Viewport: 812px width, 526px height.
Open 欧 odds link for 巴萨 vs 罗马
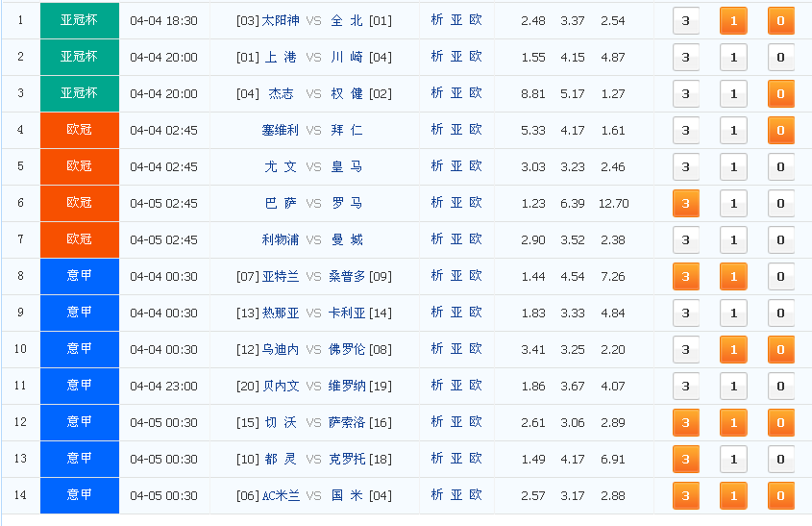tap(476, 203)
